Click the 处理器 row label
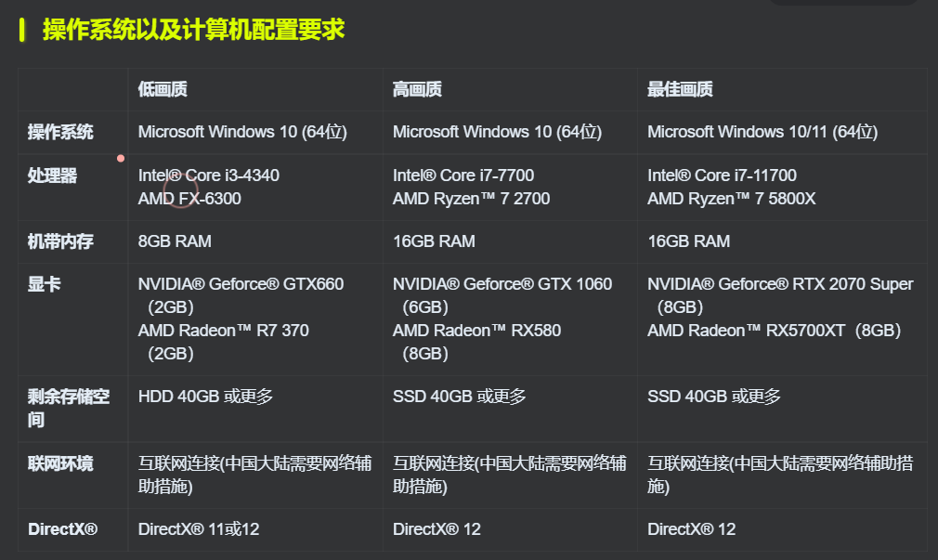938x560 pixels. coord(52,176)
